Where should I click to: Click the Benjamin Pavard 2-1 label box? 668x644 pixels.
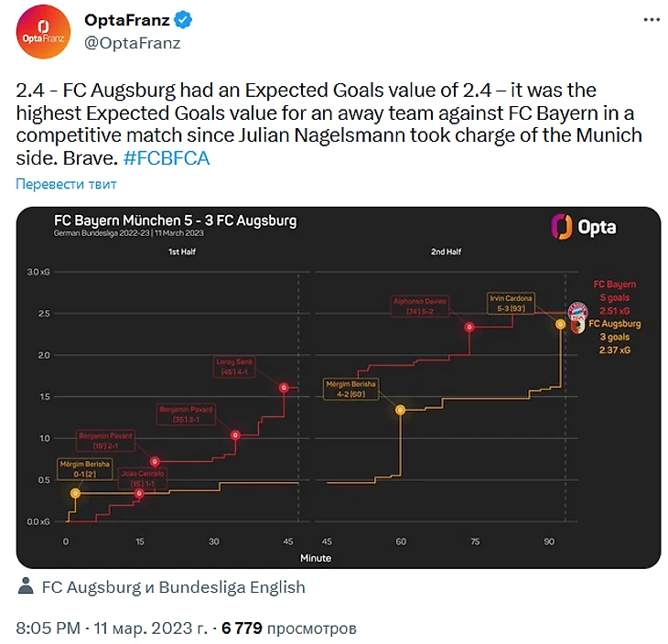104,440
